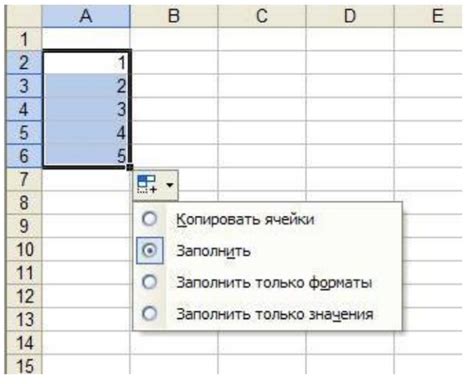Click the fill handle at selection corner
Screen dimensions: 474x384
(x=130, y=167)
